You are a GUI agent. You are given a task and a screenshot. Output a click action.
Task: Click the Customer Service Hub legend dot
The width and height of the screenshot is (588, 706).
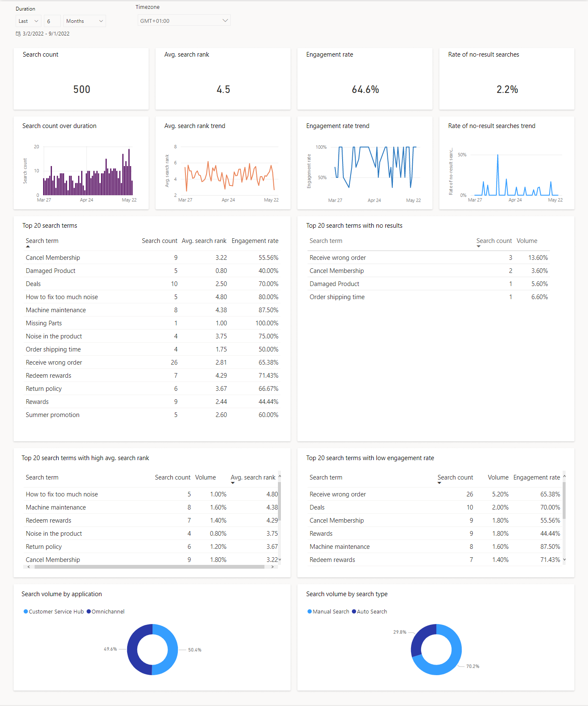click(x=26, y=611)
